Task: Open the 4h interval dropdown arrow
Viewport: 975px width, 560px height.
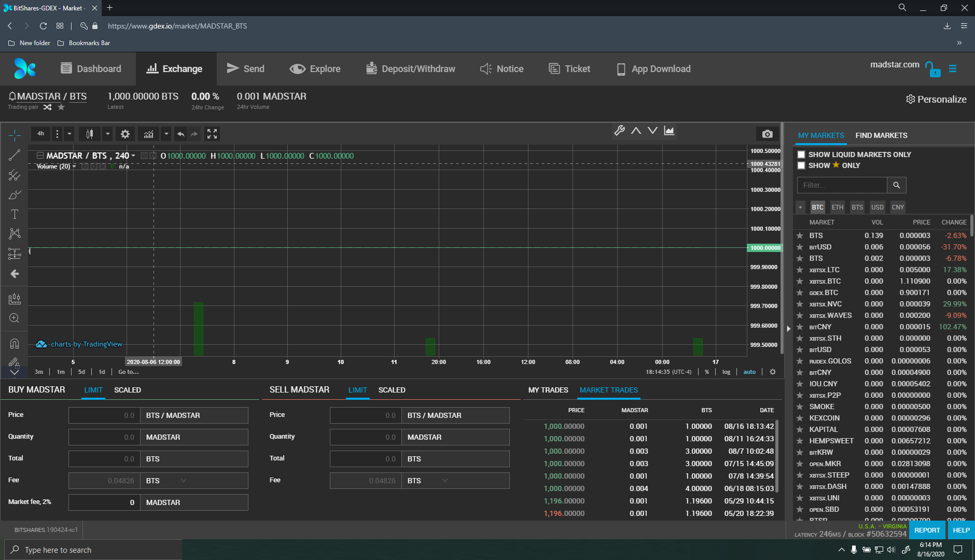Action: tap(69, 134)
